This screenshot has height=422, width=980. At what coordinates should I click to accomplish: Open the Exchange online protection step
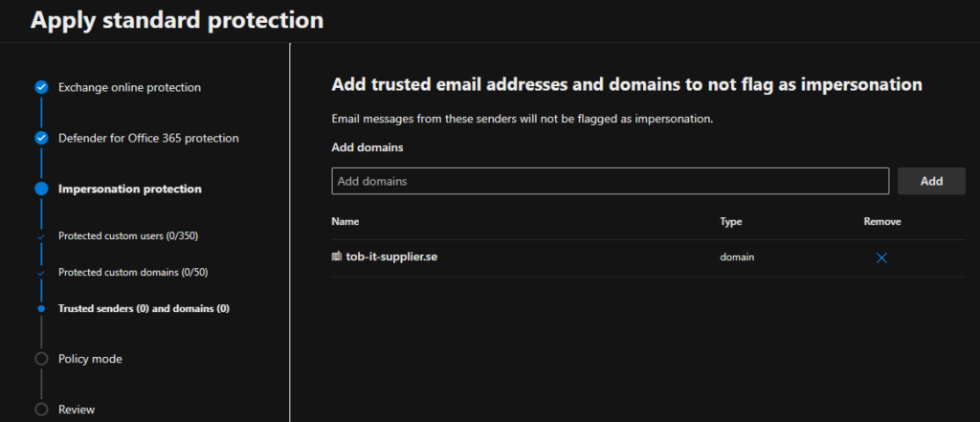click(129, 87)
